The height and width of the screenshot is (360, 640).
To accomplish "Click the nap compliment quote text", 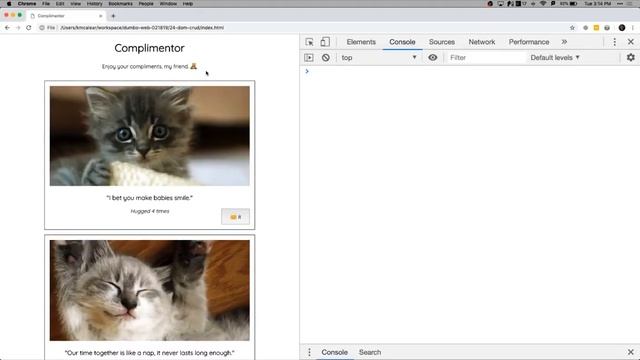I will (x=149, y=353).
